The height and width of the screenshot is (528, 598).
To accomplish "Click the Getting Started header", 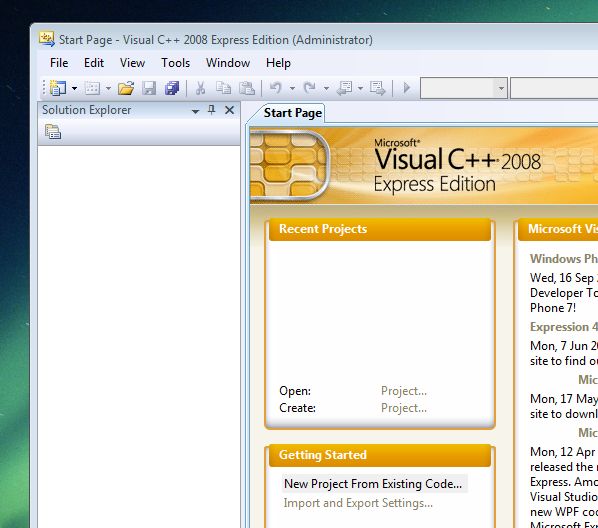I will click(x=380, y=455).
